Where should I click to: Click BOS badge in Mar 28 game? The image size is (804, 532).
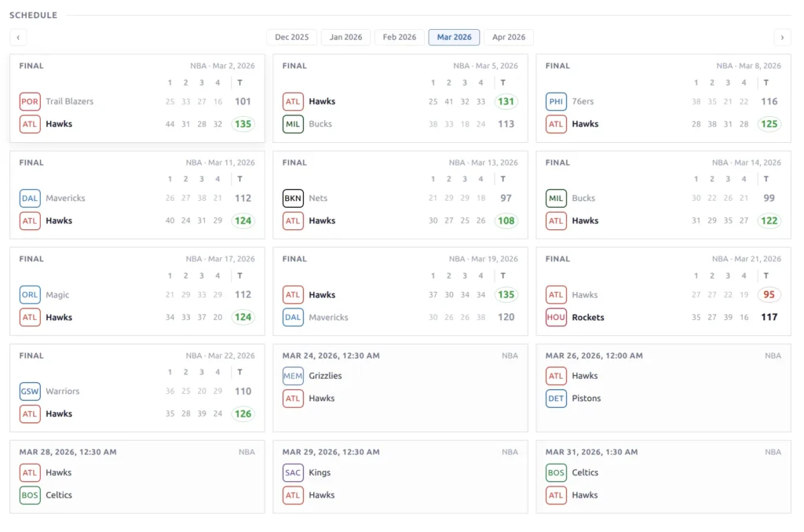(30, 495)
